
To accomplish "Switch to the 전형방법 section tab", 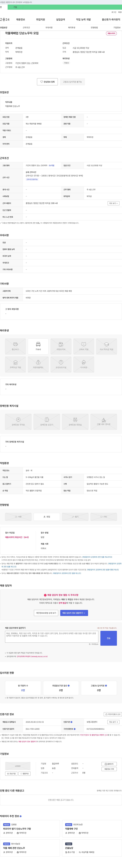I will click(x=94, y=28).
